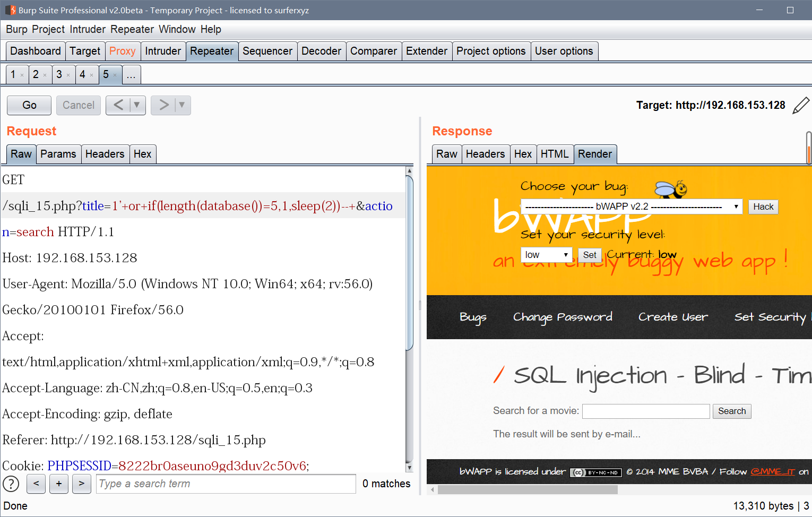Image resolution: width=812 pixels, height=517 pixels.
Task: Click the Creative Commons license badge
Action: point(595,472)
